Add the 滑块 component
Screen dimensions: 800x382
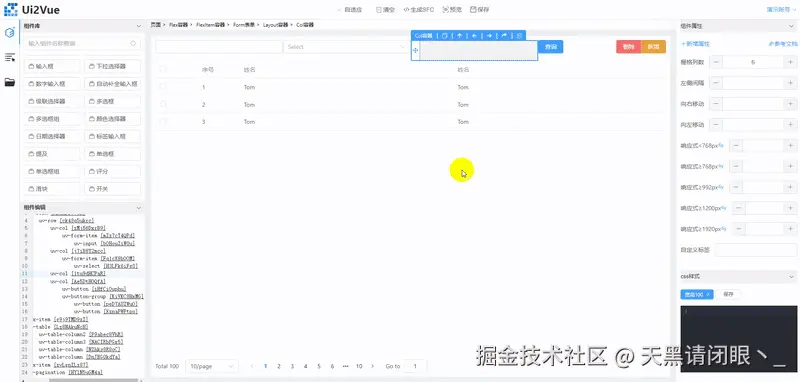[x=52, y=189]
